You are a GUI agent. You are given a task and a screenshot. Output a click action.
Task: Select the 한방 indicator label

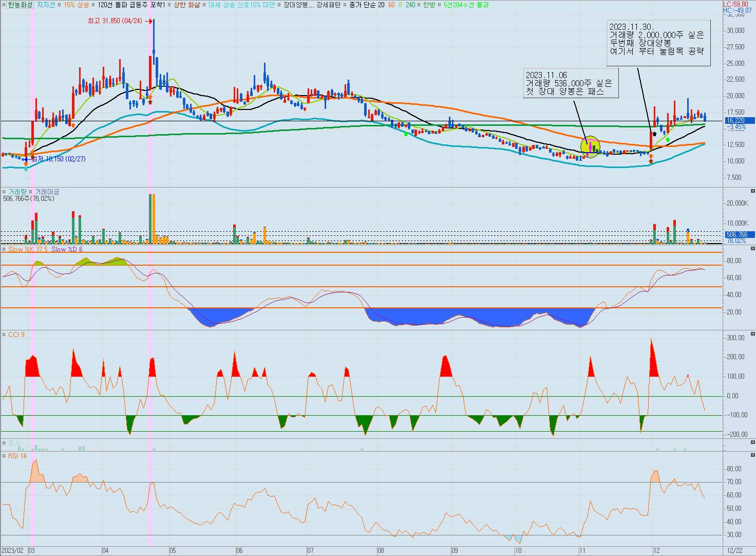pos(429,5)
